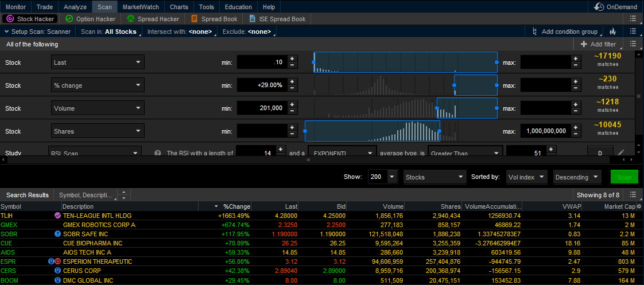Viewport: 644px width, 285px height.
Task: Click the plus icon for RSI length 14
Action: (x=281, y=150)
